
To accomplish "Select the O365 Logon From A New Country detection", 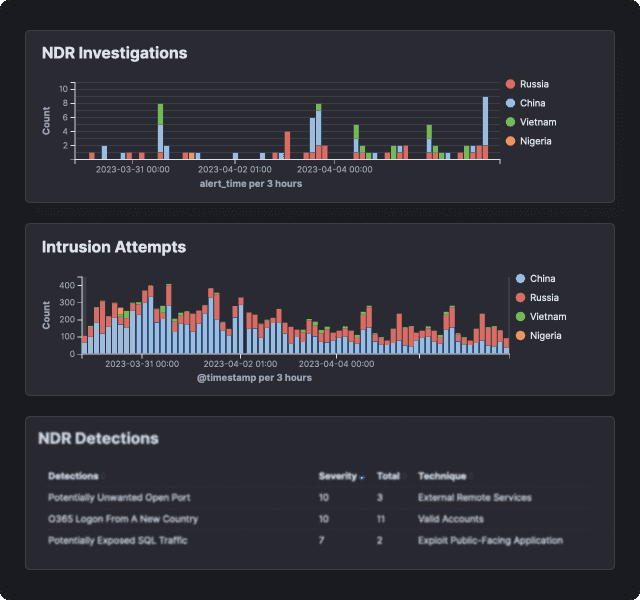I will point(123,519).
